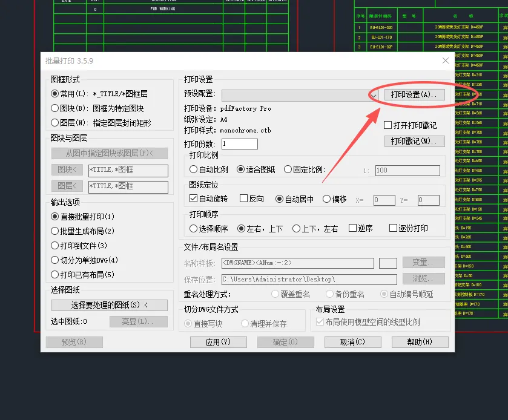Screen dimensions: 508x420
Task: Click the 取消(C) button
Action: point(353,342)
